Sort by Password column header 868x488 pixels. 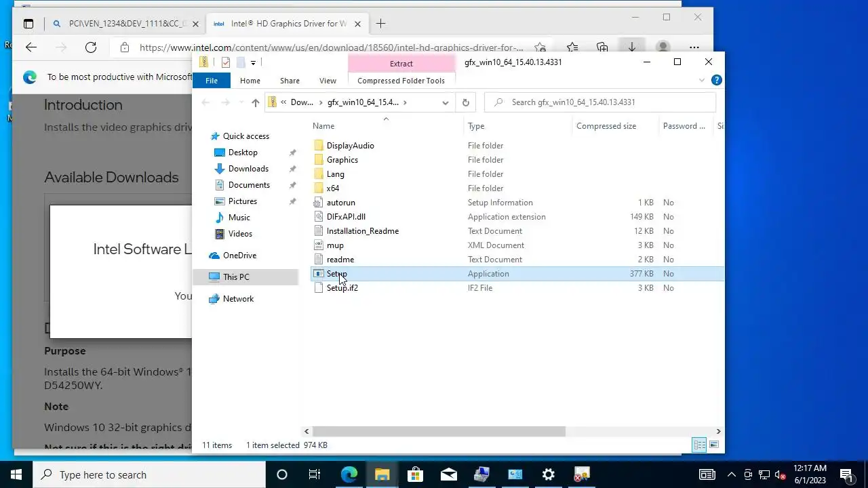pos(685,126)
